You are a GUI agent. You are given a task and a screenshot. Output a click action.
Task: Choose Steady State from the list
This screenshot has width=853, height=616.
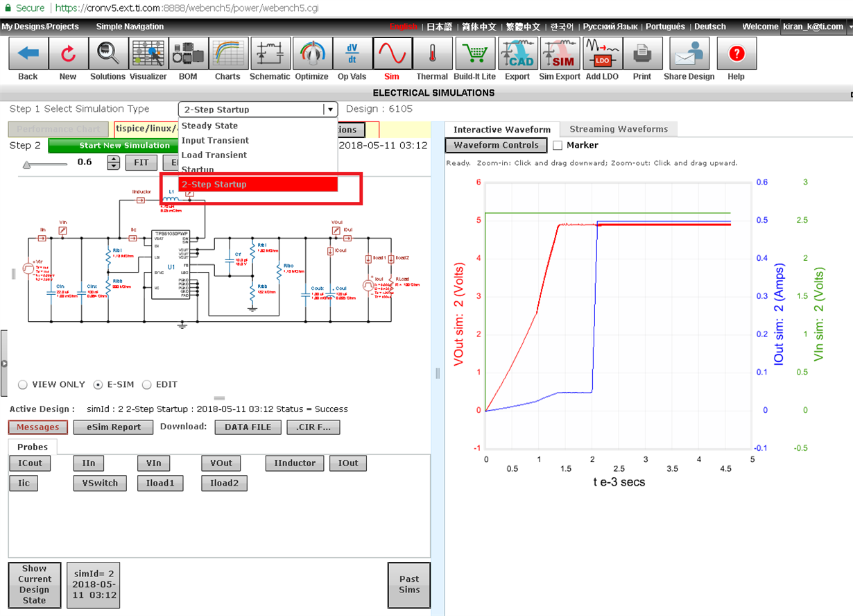pyautogui.click(x=258, y=126)
